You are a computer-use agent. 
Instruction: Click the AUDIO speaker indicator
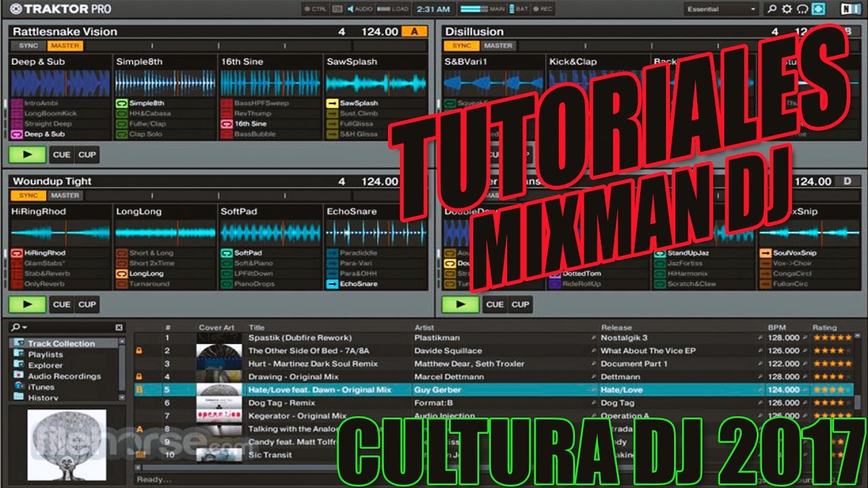pos(359,9)
